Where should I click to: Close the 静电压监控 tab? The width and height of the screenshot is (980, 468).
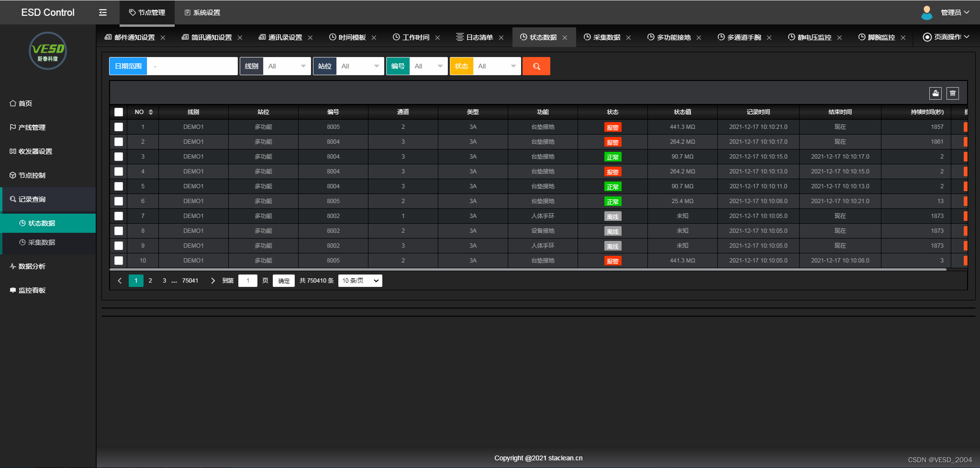(839, 38)
